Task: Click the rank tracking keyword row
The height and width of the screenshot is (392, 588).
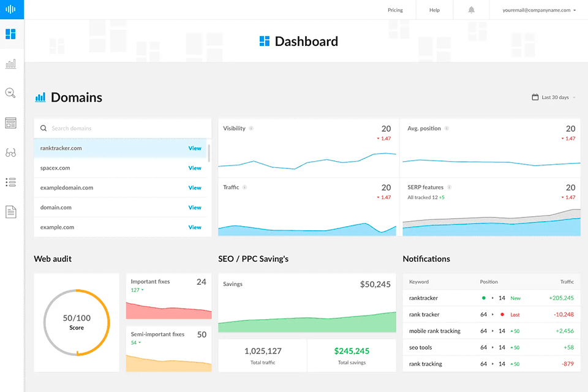Action: [492, 364]
